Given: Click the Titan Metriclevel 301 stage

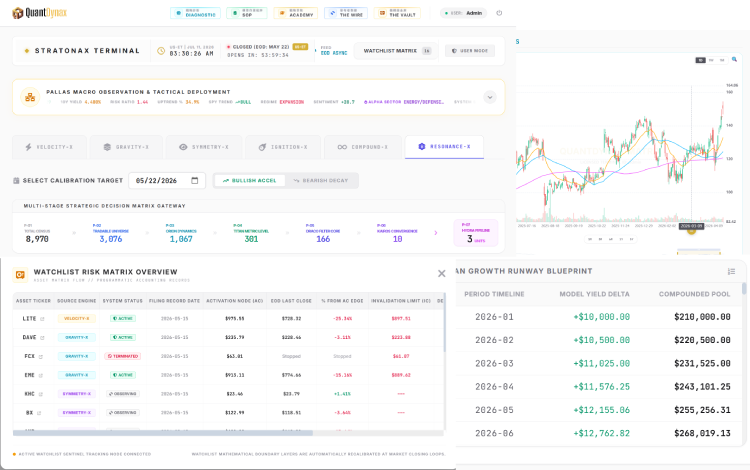Looking at the screenshot, I should (x=251, y=234).
